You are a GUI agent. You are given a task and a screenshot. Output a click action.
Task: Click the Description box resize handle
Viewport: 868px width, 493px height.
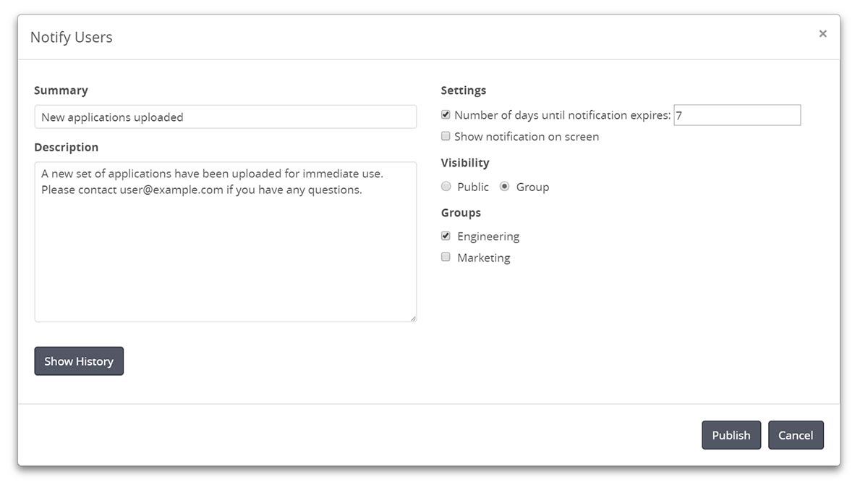tap(413, 318)
